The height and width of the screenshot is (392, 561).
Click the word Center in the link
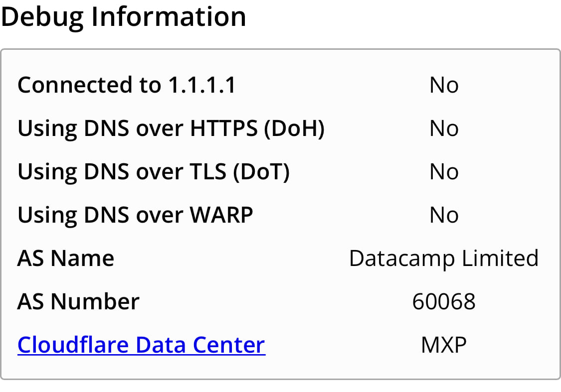click(229, 345)
